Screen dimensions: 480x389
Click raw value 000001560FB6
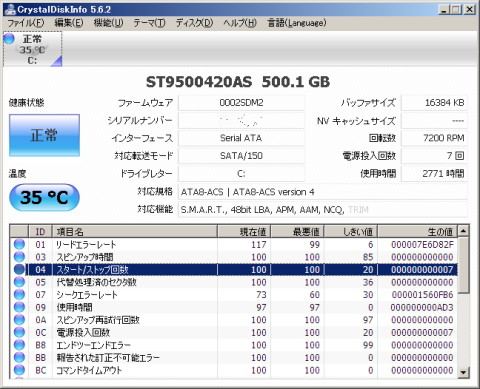[422, 295]
